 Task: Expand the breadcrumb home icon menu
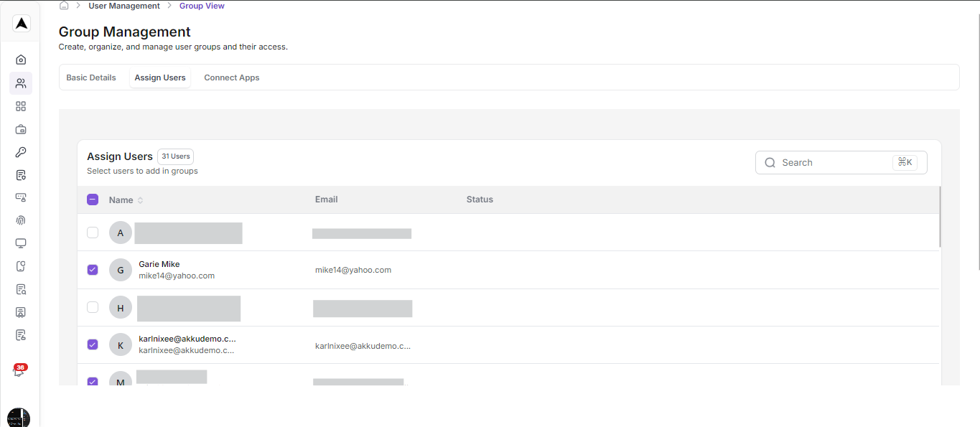point(64,5)
